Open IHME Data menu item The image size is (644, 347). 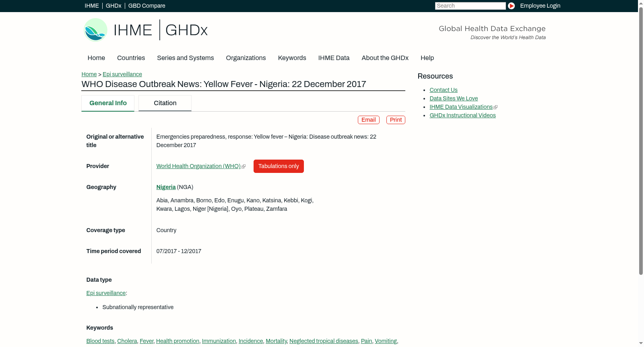(334, 58)
